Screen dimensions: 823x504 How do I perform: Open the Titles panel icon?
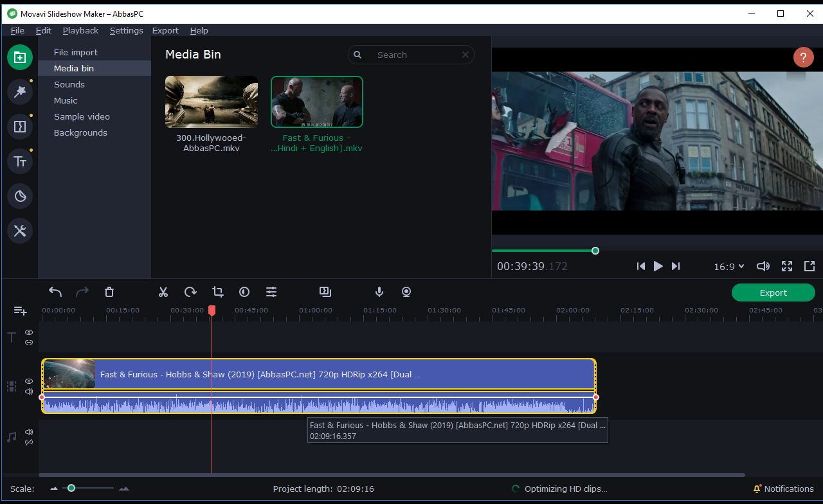(x=20, y=161)
